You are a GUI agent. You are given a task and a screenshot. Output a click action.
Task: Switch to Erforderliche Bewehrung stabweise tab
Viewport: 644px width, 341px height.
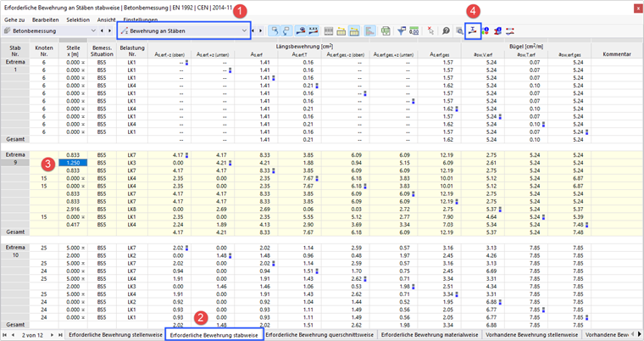click(x=214, y=335)
